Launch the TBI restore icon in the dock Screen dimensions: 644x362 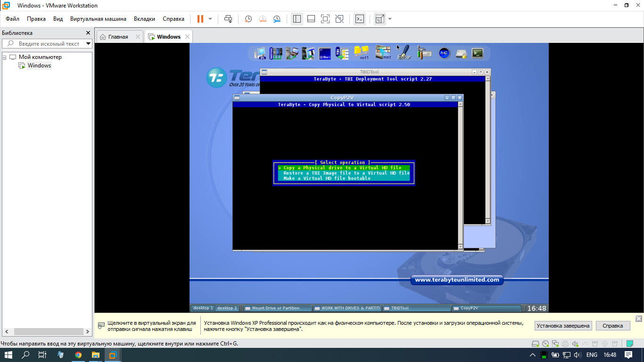click(341, 53)
